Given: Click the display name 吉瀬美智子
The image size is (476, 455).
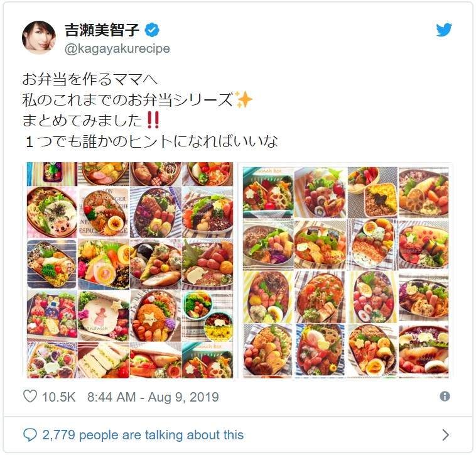Looking at the screenshot, I should (102, 30).
